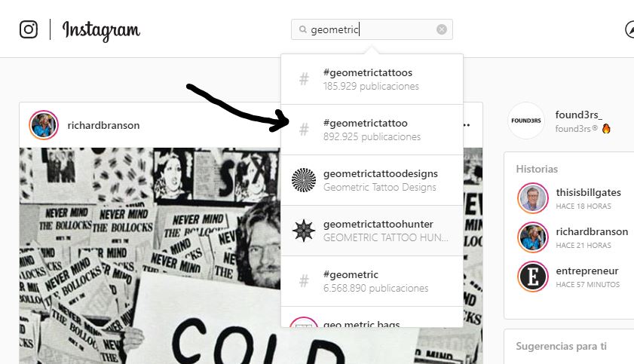Open the explore compass icon
Screen dimensions: 634x364
coord(630,29)
